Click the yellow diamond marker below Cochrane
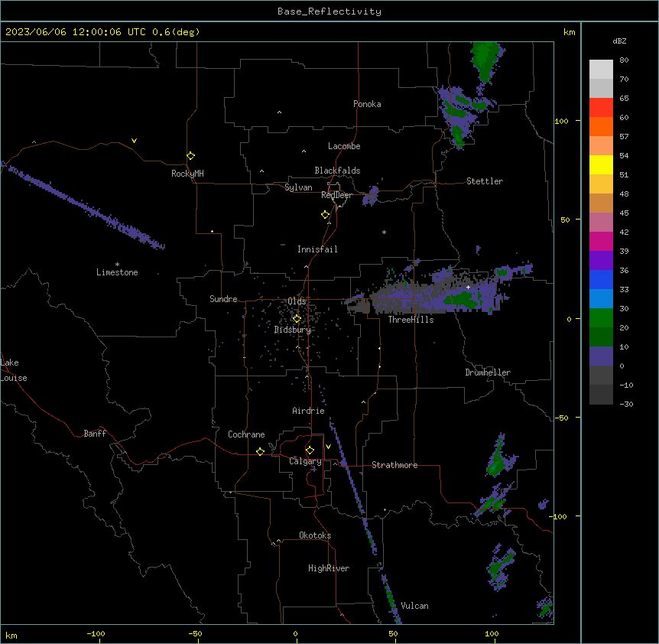Viewport: 659px width, 644px height. (260, 451)
